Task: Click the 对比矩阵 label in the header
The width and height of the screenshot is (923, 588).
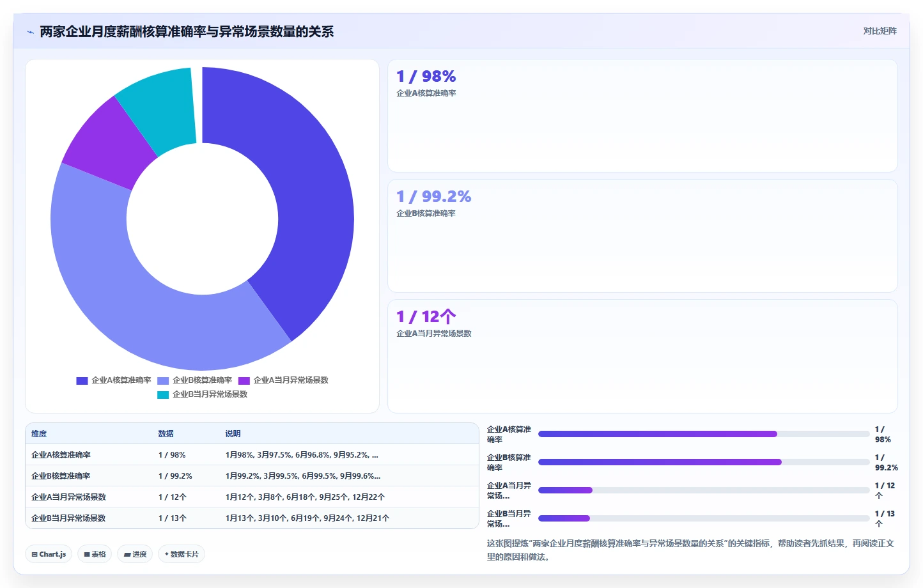Action: [x=880, y=31]
